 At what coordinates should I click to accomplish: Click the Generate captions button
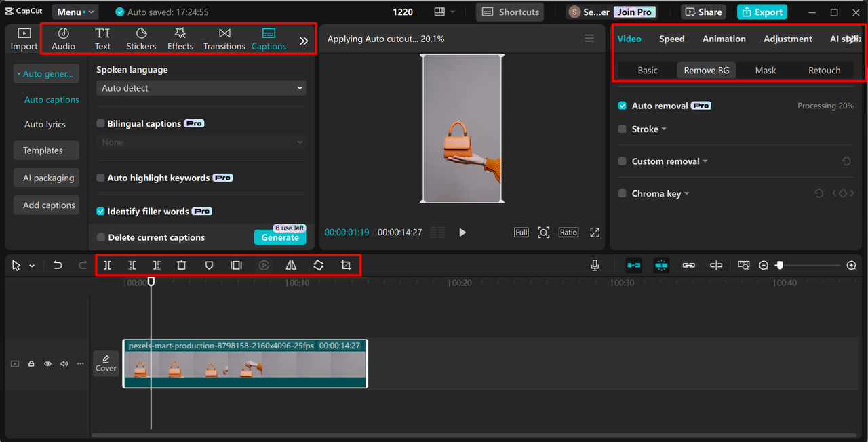(x=280, y=237)
